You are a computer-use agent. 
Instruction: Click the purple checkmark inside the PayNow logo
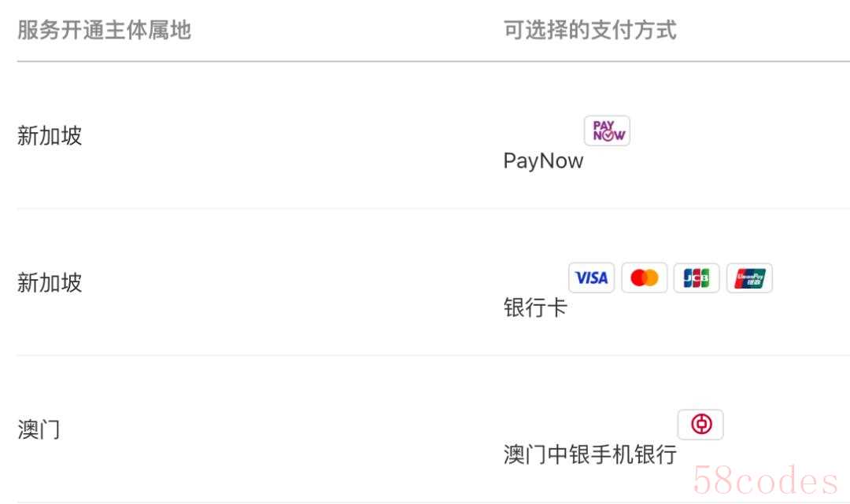[x=608, y=135]
